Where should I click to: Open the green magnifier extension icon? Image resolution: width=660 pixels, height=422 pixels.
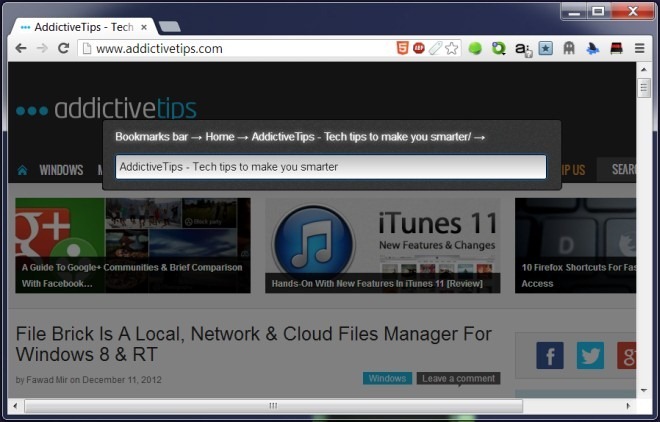498,49
